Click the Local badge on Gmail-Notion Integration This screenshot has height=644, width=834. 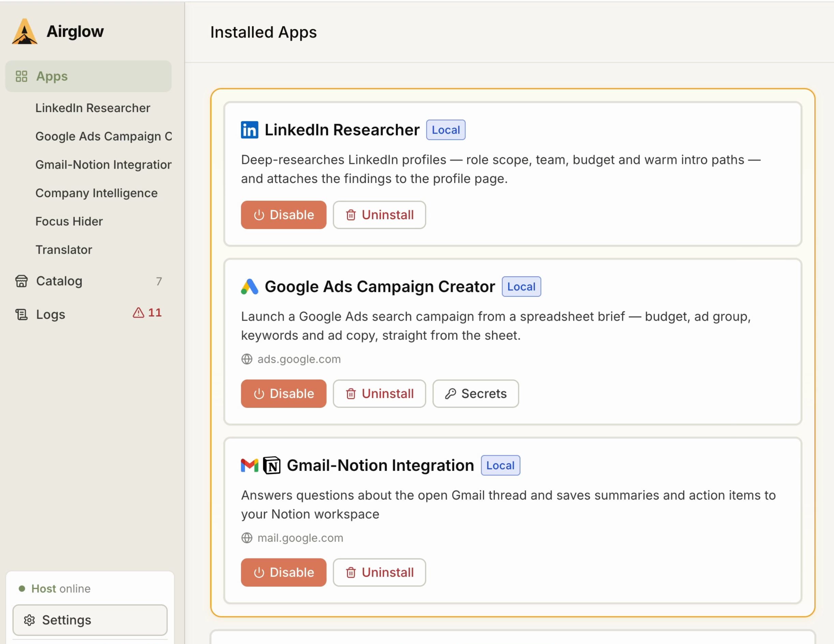500,465
